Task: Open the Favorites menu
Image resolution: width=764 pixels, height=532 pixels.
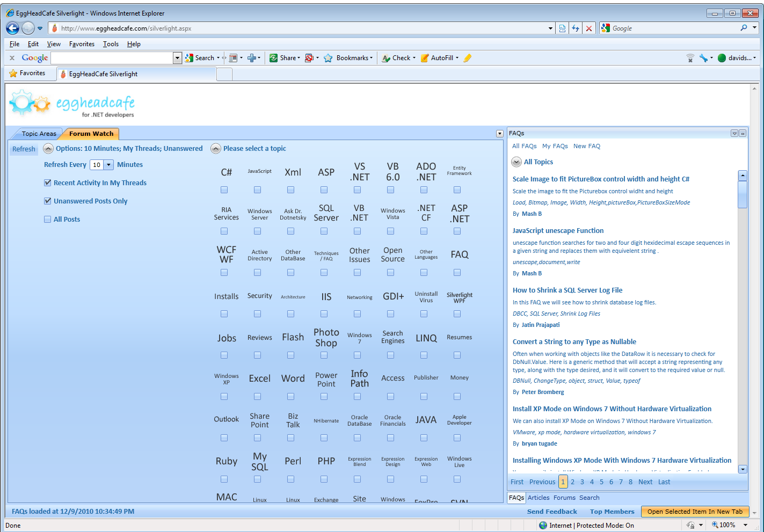Action: (82, 44)
